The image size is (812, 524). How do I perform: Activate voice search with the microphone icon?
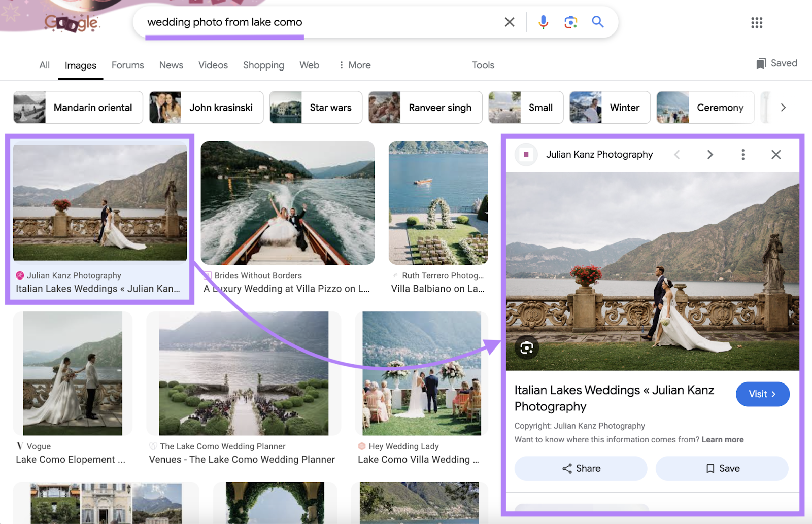click(x=543, y=22)
